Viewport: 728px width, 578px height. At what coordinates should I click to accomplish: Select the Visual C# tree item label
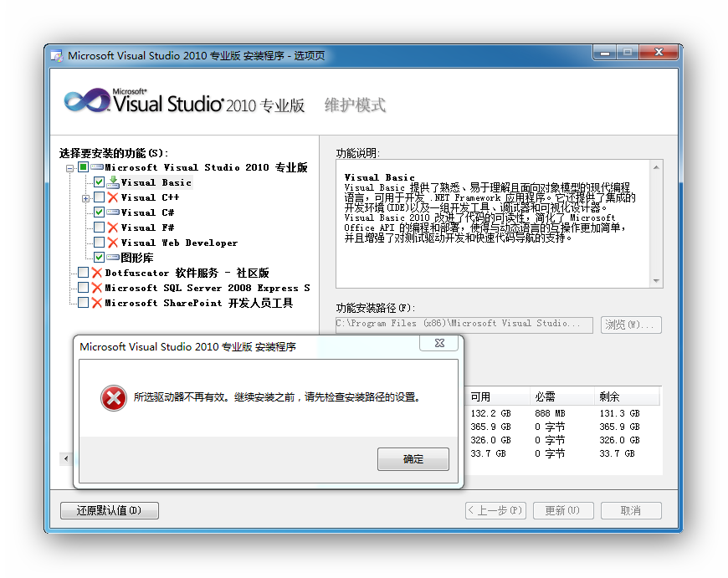[147, 212]
